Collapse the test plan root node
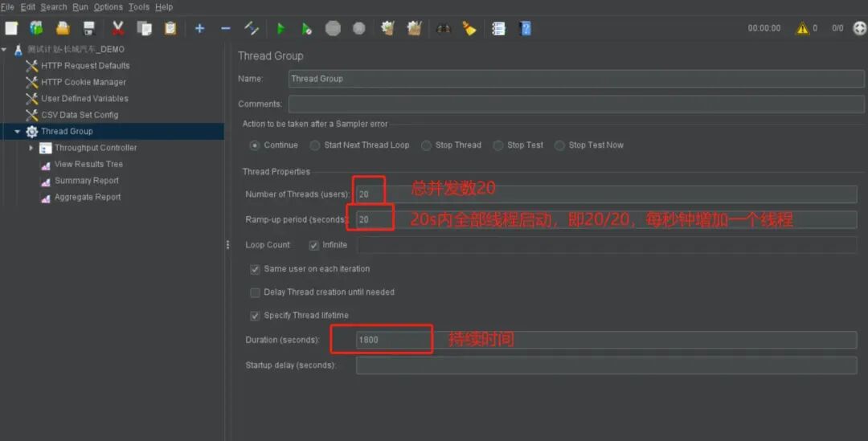868x441 pixels. pos(5,49)
